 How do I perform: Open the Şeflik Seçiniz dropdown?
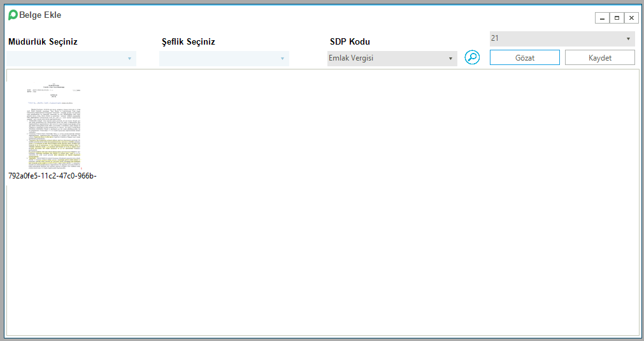click(224, 59)
